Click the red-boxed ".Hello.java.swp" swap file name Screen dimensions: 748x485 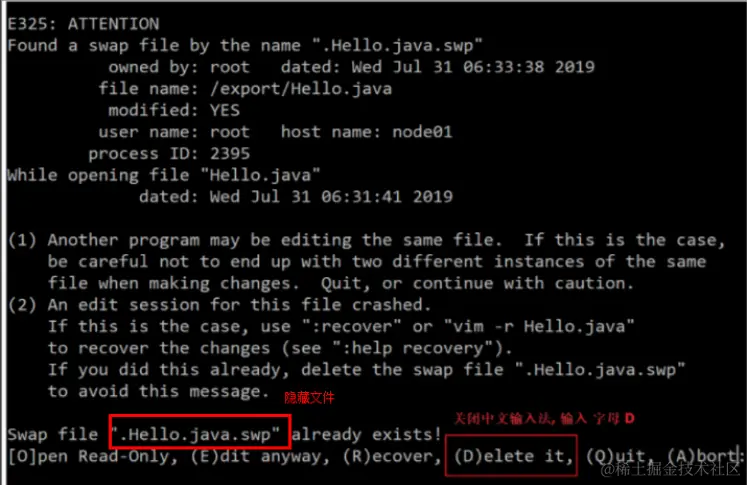pos(200,434)
